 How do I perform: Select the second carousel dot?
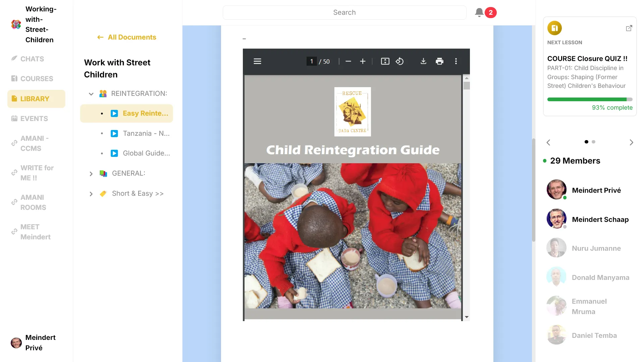pyautogui.click(x=593, y=142)
